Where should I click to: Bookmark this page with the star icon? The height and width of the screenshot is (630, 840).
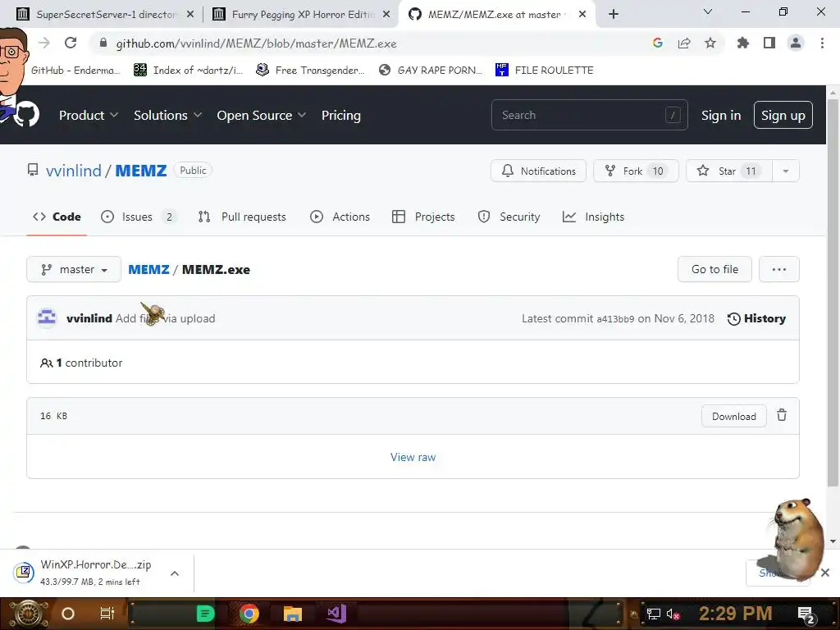[x=710, y=43]
